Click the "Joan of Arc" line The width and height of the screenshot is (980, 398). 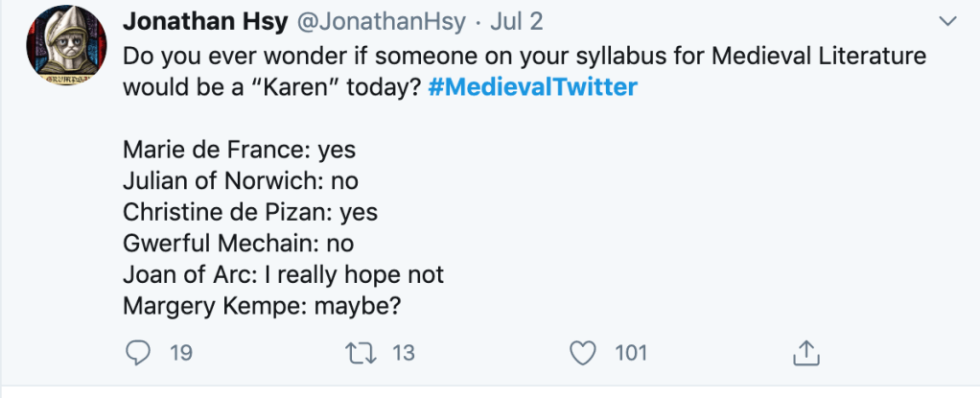pyautogui.click(x=283, y=274)
